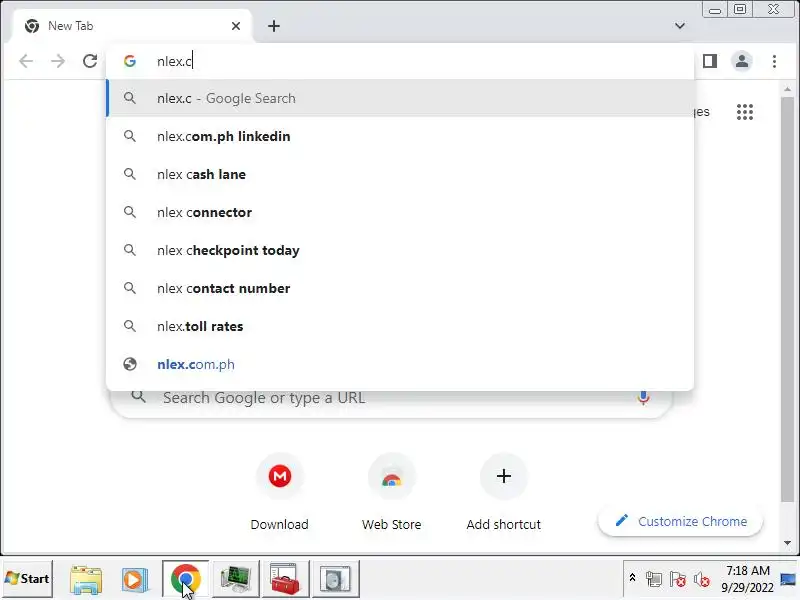
Task: Reload the page with the refresh icon
Action: [90, 61]
